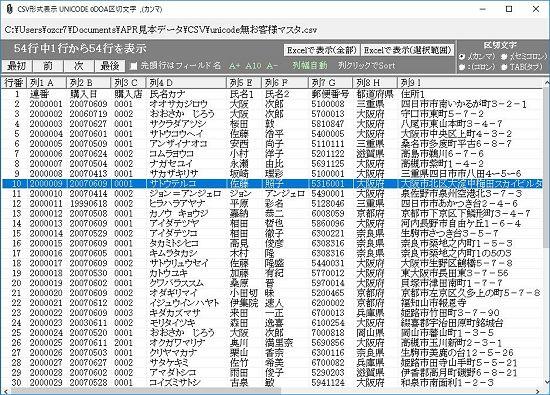Viewport: 550px width, 395px height.
Task: Select cell イジュウインハヤト
Action: pos(185,303)
